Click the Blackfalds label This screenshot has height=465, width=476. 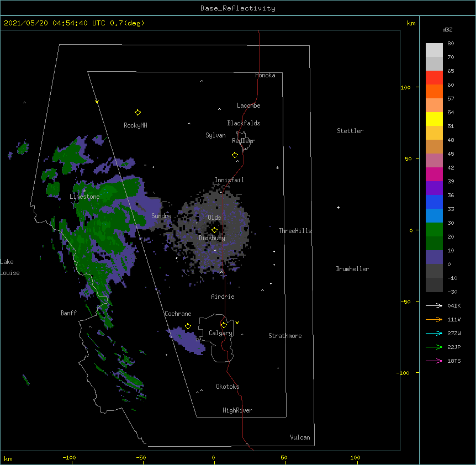244,123
